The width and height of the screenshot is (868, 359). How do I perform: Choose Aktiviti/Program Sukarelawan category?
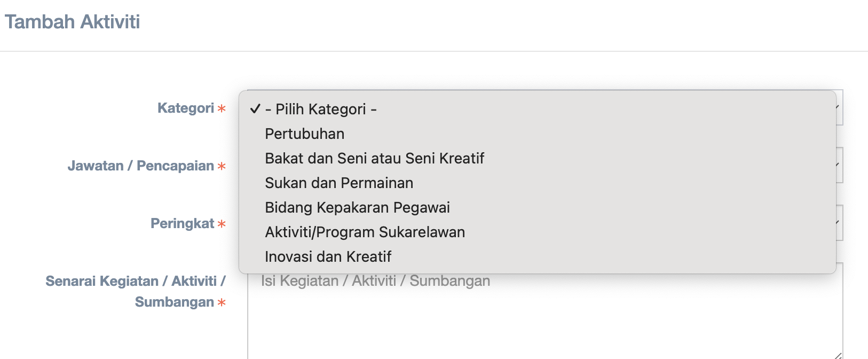click(x=365, y=232)
